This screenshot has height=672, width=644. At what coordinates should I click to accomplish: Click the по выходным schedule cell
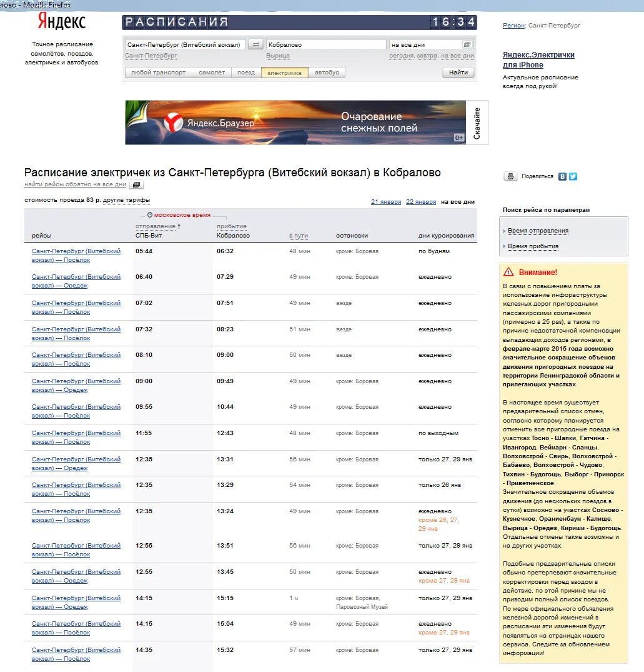(438, 433)
